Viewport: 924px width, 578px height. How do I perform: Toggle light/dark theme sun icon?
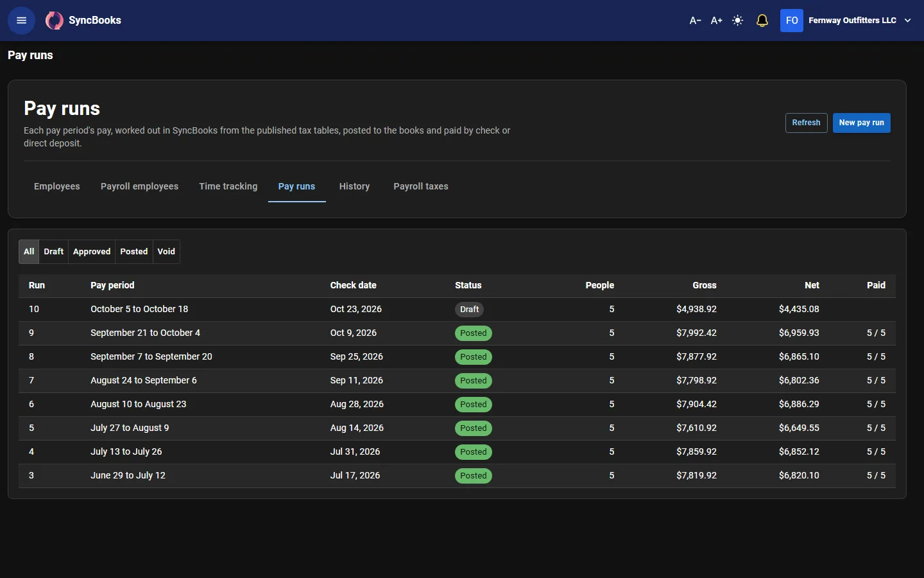click(x=739, y=21)
